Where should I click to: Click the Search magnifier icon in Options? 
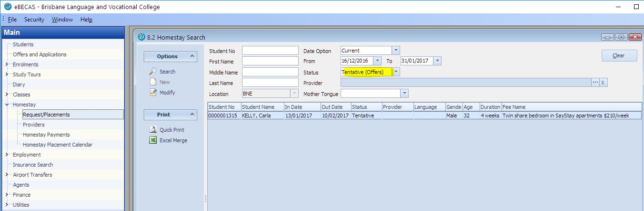point(153,72)
